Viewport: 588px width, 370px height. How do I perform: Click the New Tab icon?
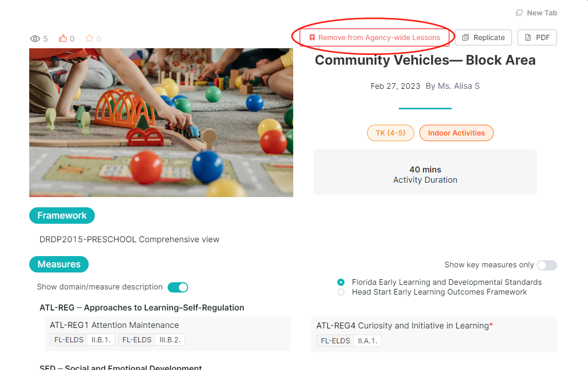click(519, 13)
